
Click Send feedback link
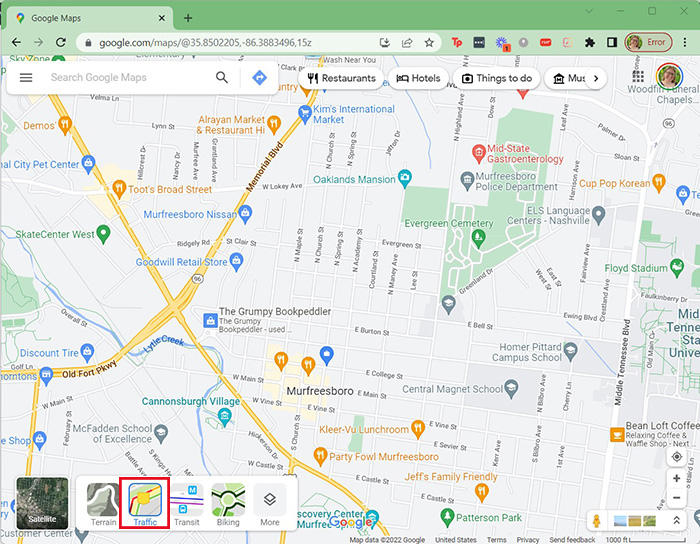tap(572, 540)
